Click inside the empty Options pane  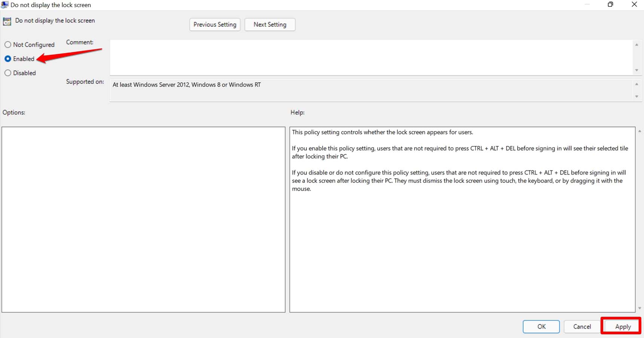(x=143, y=219)
